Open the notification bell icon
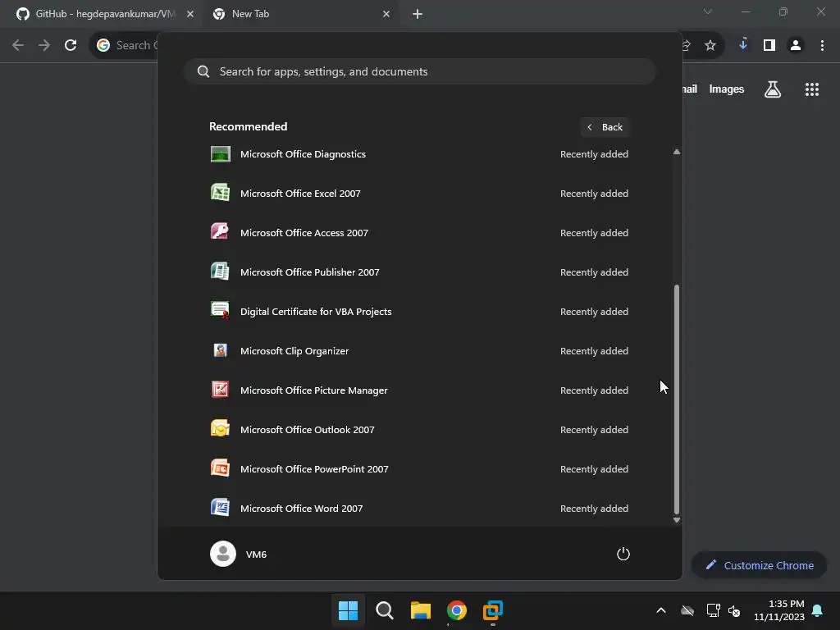 tap(818, 610)
